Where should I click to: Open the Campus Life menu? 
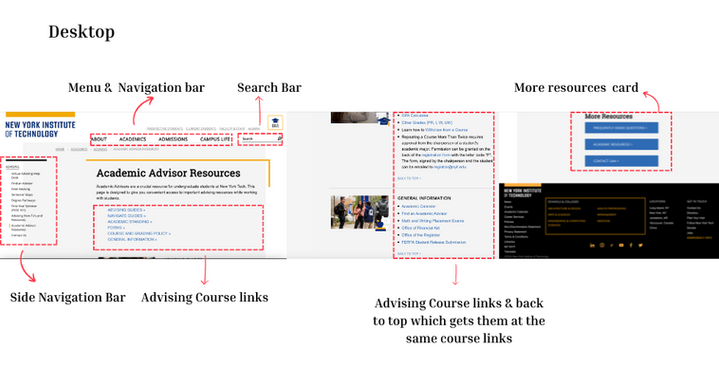click(x=215, y=139)
